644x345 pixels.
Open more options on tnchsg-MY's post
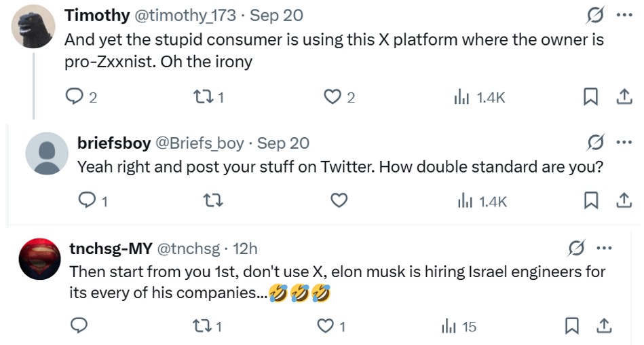(x=602, y=249)
